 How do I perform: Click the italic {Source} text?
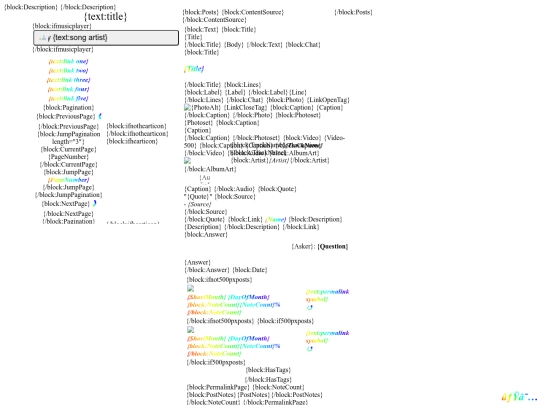tap(199, 204)
